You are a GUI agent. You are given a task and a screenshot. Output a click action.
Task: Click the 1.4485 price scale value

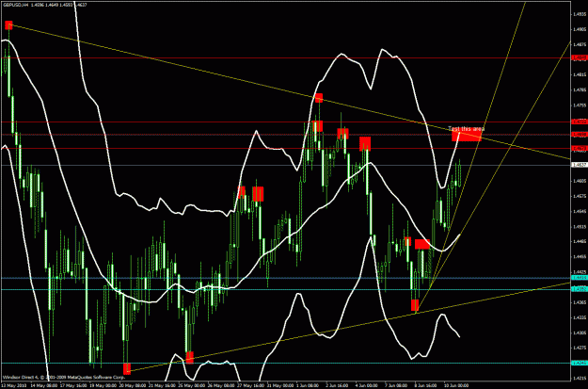580,241
